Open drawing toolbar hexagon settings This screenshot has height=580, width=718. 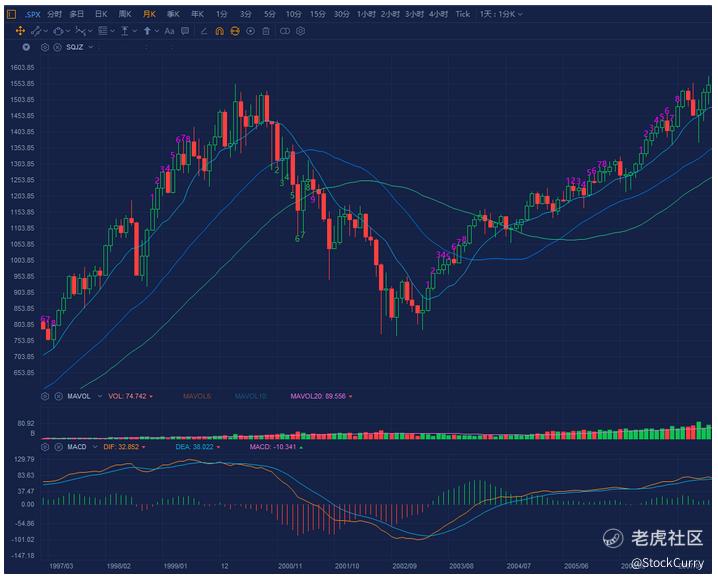coord(300,31)
